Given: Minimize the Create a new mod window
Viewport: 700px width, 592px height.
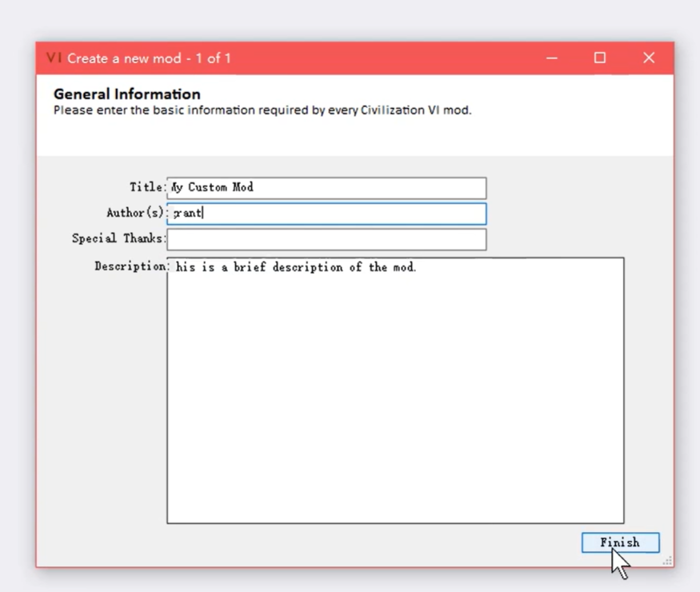Looking at the screenshot, I should 552,58.
